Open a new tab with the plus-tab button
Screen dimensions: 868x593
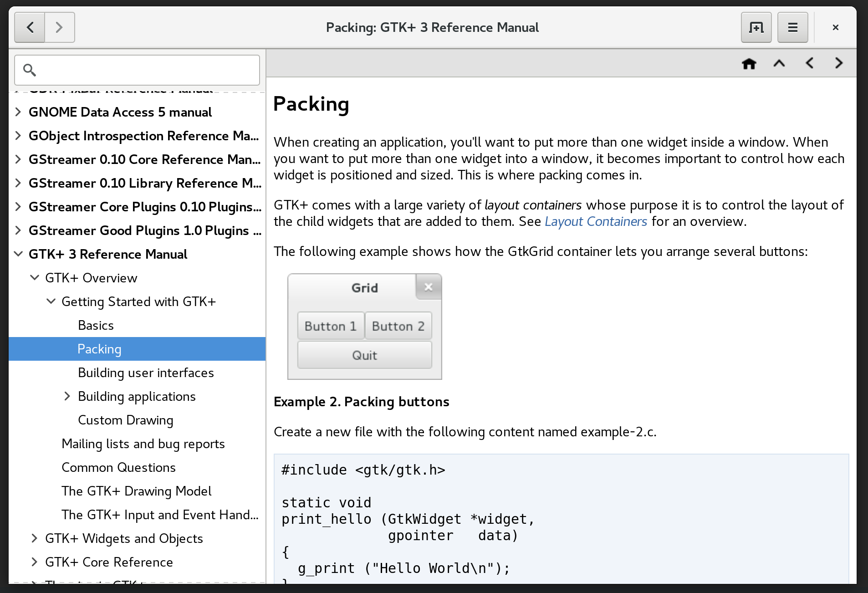[x=756, y=27]
